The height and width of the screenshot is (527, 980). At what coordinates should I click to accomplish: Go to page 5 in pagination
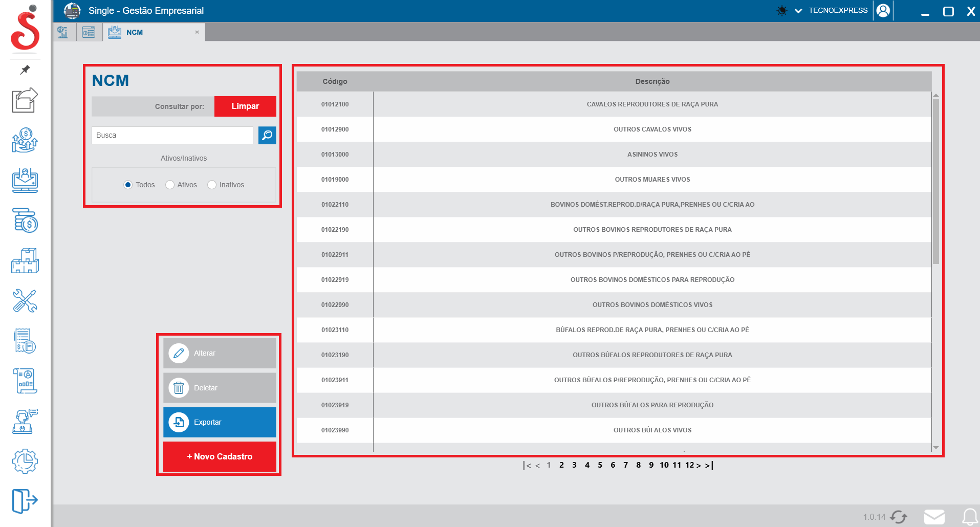tap(600, 465)
